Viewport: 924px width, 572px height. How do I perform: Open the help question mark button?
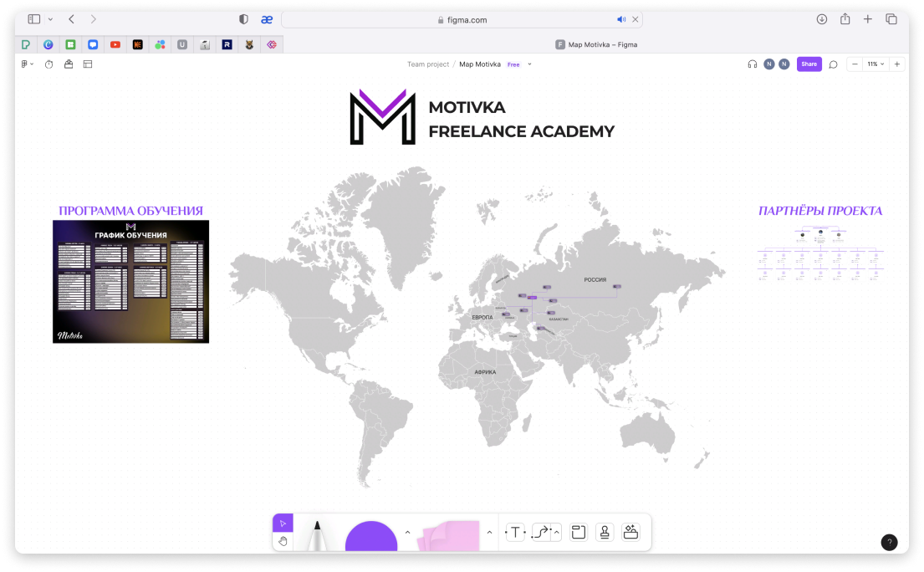889,542
